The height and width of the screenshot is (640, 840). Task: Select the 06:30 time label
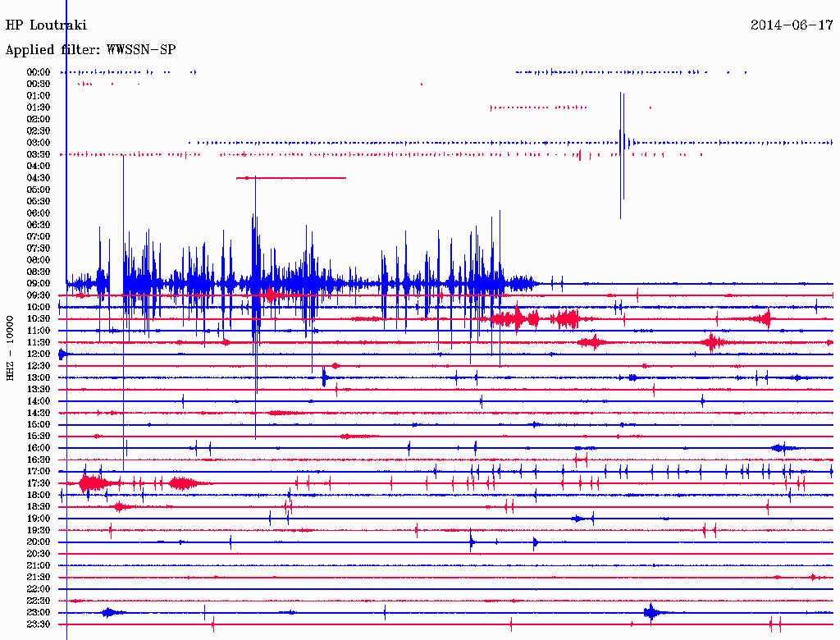39,225
